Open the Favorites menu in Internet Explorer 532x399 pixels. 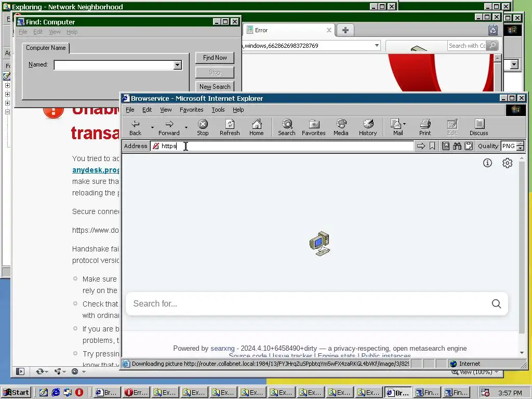pos(191,110)
